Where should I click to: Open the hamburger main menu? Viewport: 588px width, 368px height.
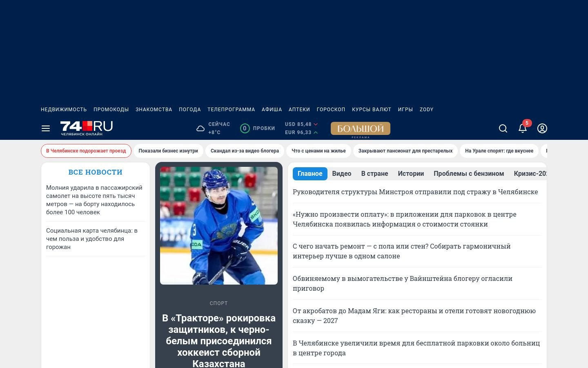point(46,128)
